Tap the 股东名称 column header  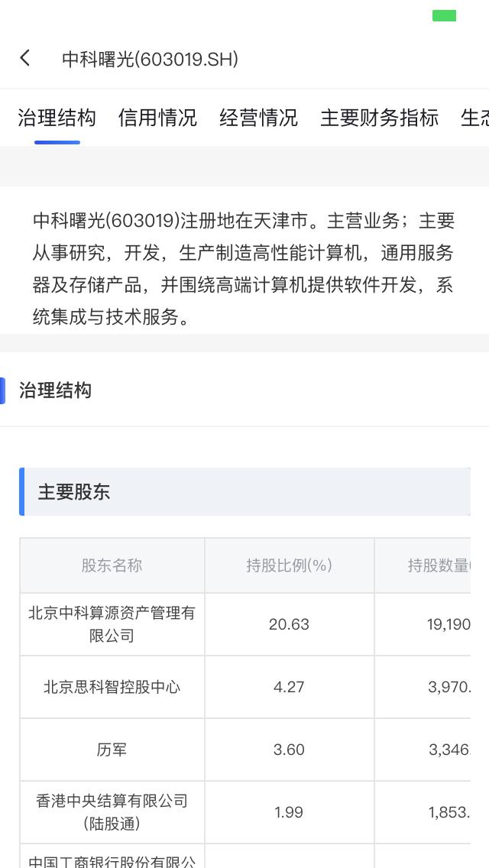[112, 565]
